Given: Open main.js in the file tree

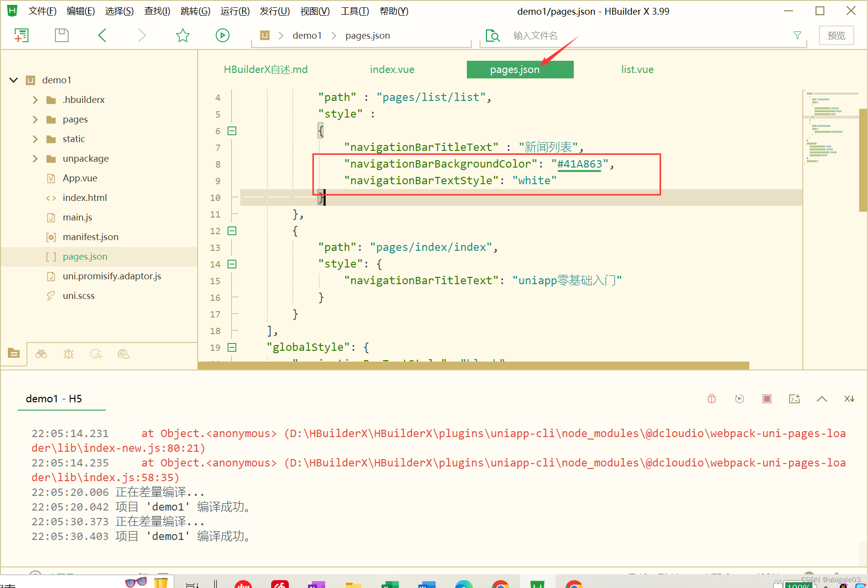Looking at the screenshot, I should click(x=77, y=218).
